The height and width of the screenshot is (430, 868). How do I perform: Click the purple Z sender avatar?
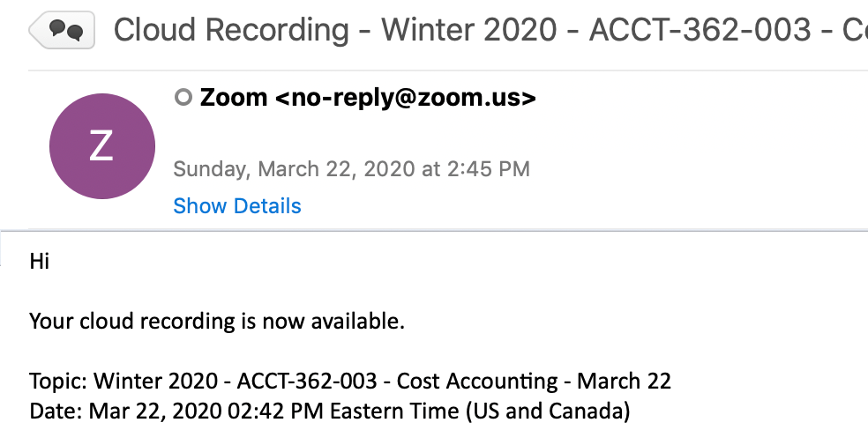click(101, 146)
